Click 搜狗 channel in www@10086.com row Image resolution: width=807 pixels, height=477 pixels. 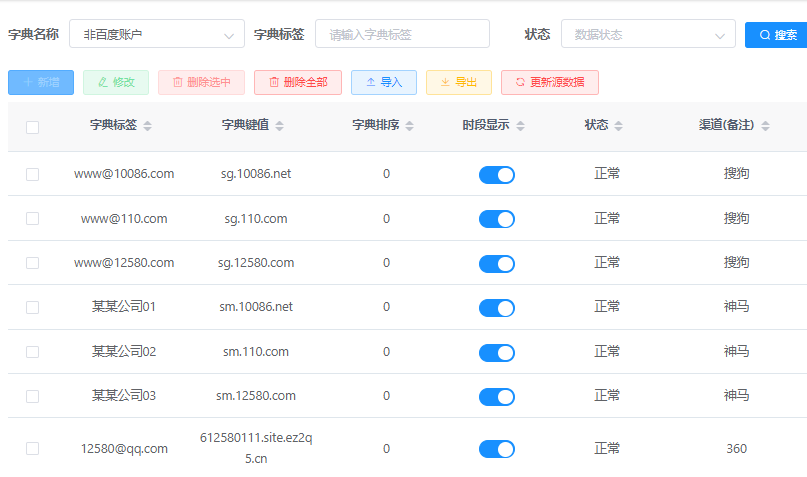coord(736,173)
